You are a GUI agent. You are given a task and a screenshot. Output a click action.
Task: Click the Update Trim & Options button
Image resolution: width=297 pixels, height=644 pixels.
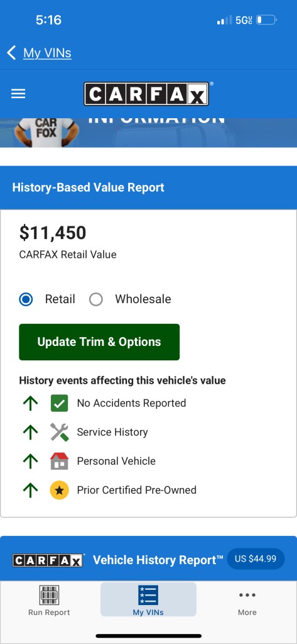pos(99,342)
